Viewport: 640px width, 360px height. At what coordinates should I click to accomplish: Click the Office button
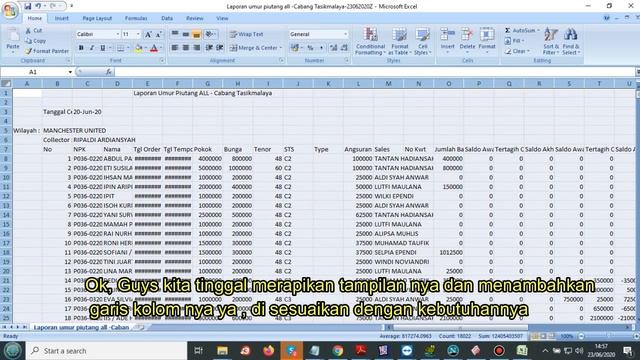10,10
